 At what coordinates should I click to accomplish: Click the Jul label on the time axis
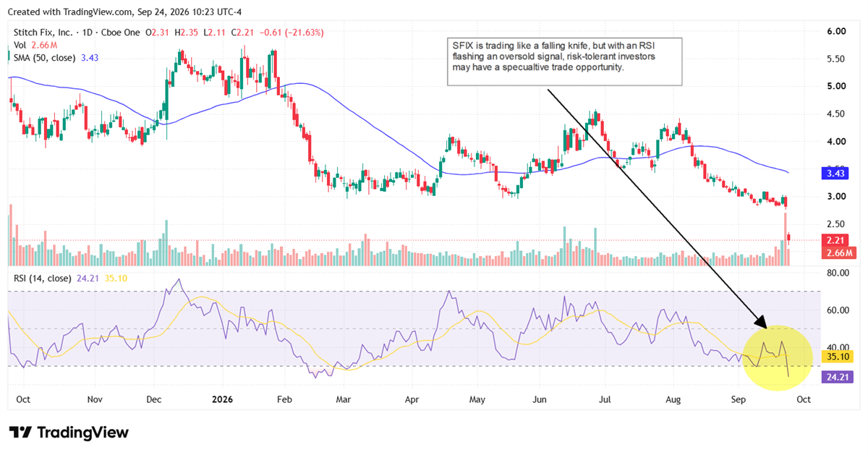606,399
